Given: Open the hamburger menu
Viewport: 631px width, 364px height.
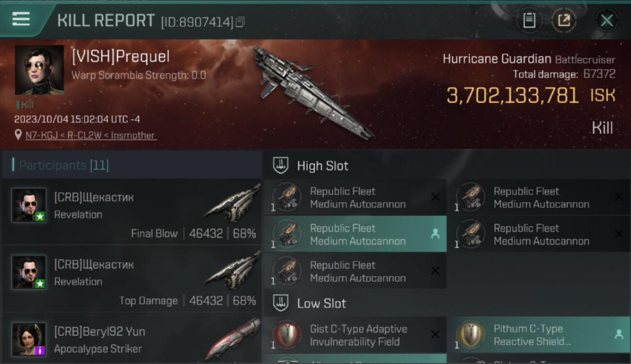Looking at the screenshot, I should (21, 19).
